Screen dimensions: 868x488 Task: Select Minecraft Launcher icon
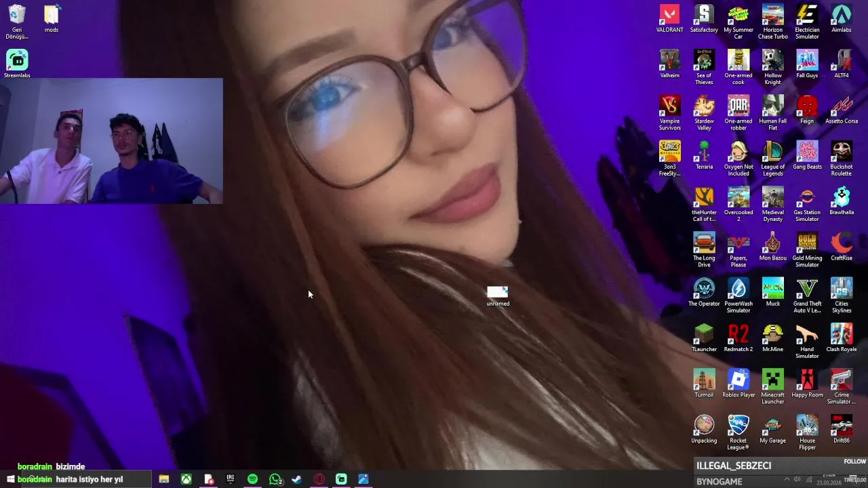coord(772,386)
